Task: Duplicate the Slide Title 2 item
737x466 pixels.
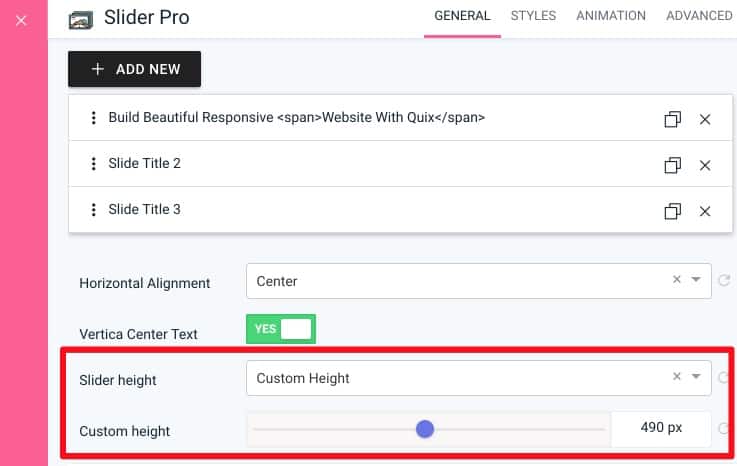Action: pyautogui.click(x=673, y=165)
